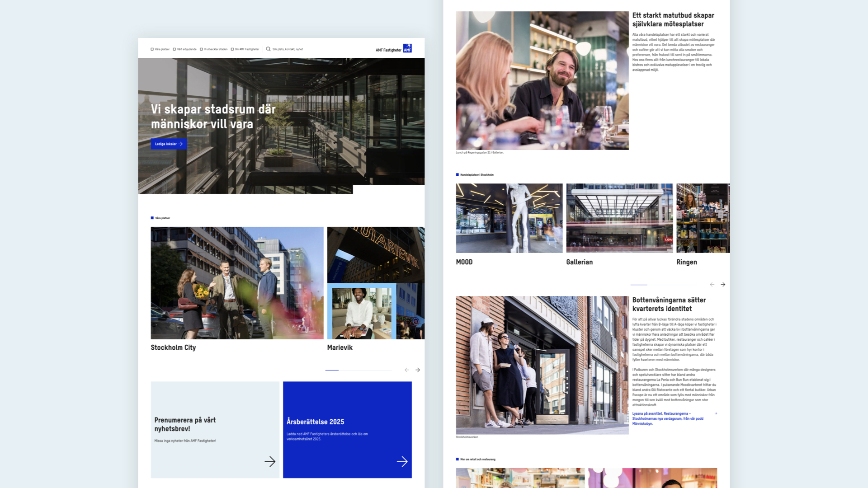Focus the Sök plats, kontakt, nyhet search field
The height and width of the screenshot is (488, 868).
[288, 49]
